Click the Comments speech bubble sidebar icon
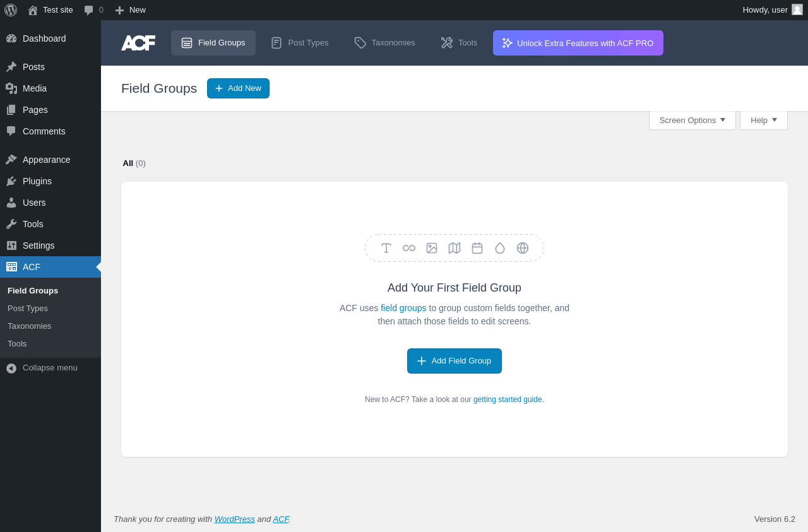The width and height of the screenshot is (808, 532). click(x=11, y=131)
